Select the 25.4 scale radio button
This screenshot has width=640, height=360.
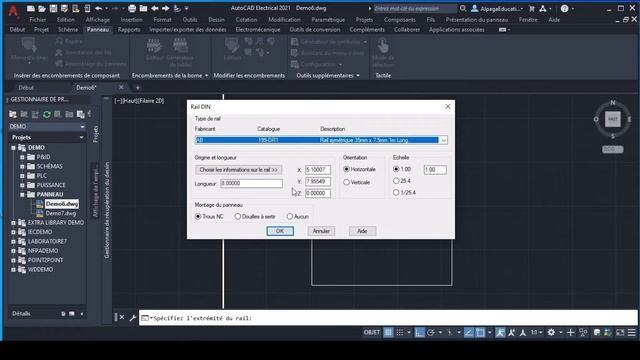(396, 181)
